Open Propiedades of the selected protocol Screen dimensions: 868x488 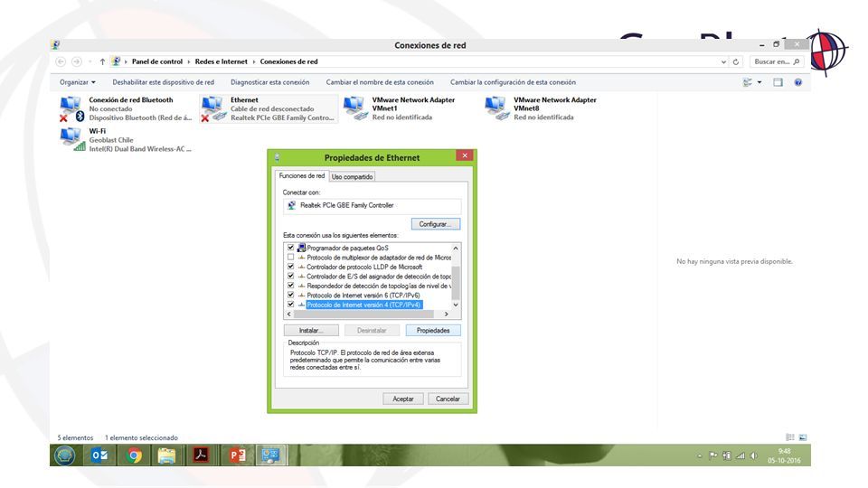point(433,330)
